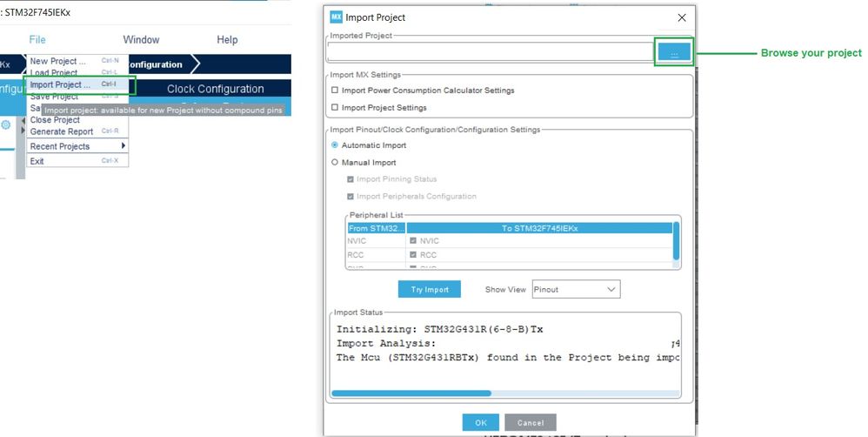The width and height of the screenshot is (868, 437).
Task: Expand the Recent Projects submenu
Action: pos(77,146)
